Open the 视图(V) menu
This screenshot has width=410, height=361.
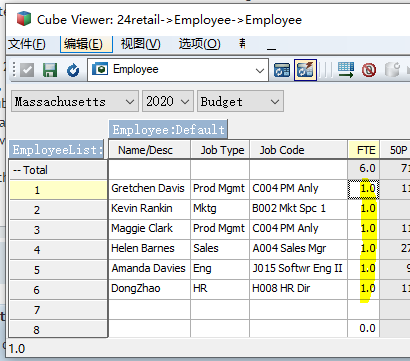coord(140,44)
